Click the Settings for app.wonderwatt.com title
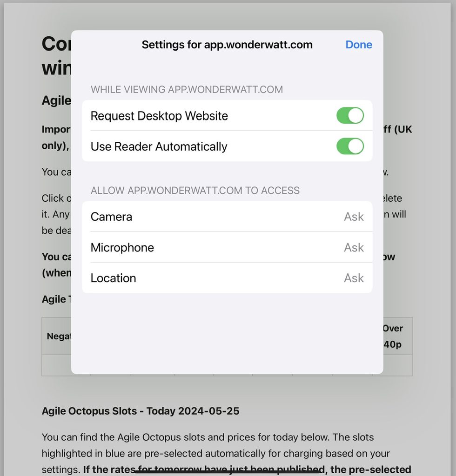The height and width of the screenshot is (476, 456). tap(227, 45)
